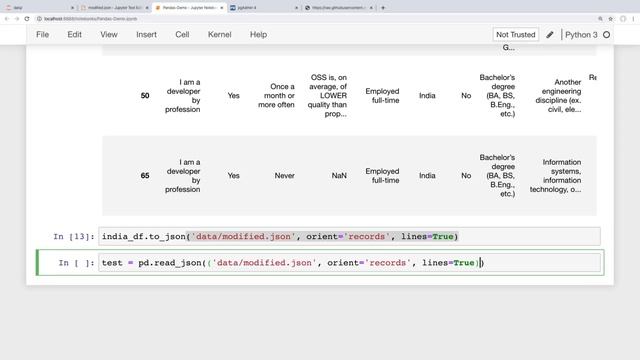Viewport: 640px width, 360px height.
Task: Click 'I am a developer by profession' in row 50
Action: coord(183,96)
